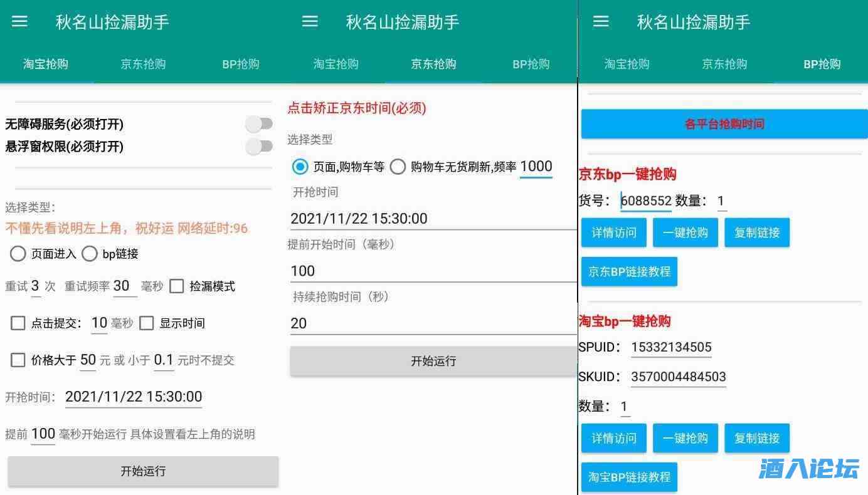Edit the 小于 price field showing 0.1
The width and height of the screenshot is (868, 495).
[x=164, y=360]
